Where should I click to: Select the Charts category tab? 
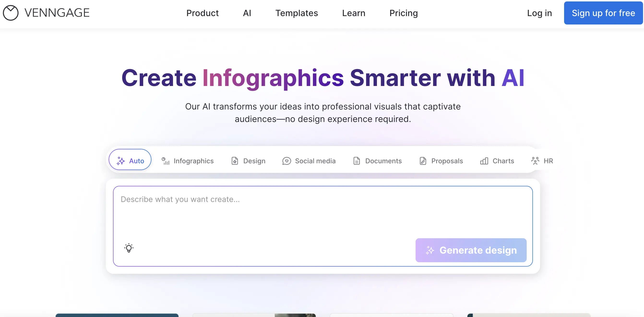[x=503, y=161]
